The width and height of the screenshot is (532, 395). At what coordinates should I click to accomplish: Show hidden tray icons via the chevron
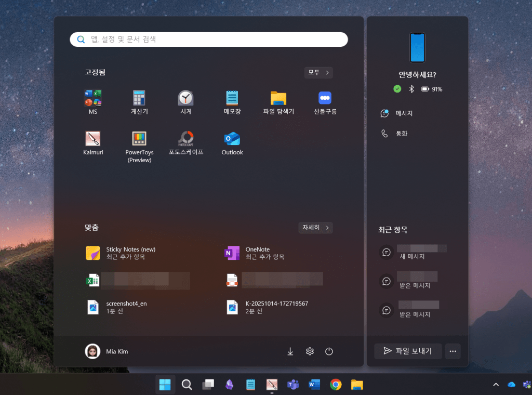pyautogui.click(x=495, y=385)
